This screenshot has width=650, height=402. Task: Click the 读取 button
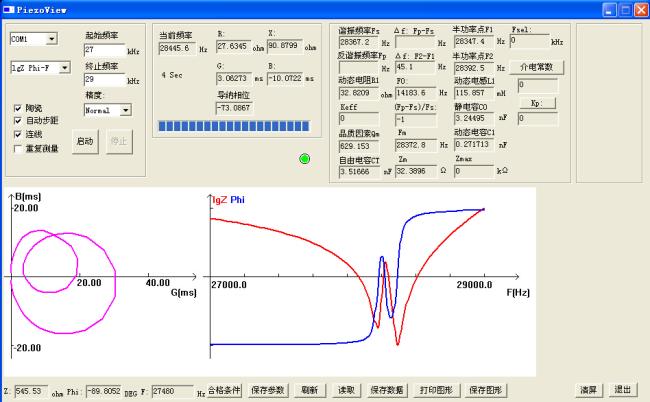pyautogui.click(x=345, y=390)
